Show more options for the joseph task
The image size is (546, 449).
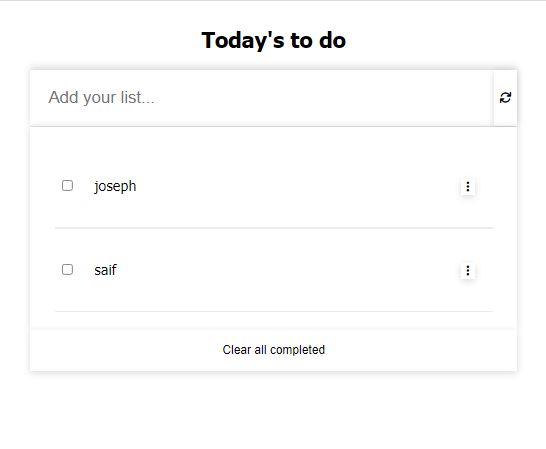(468, 187)
